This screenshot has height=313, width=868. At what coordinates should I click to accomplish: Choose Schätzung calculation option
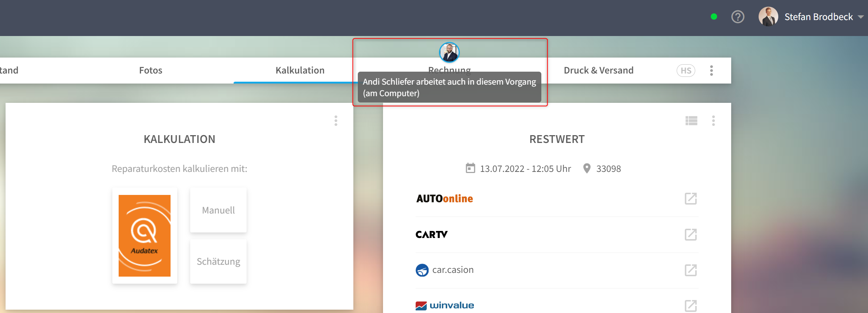(218, 261)
